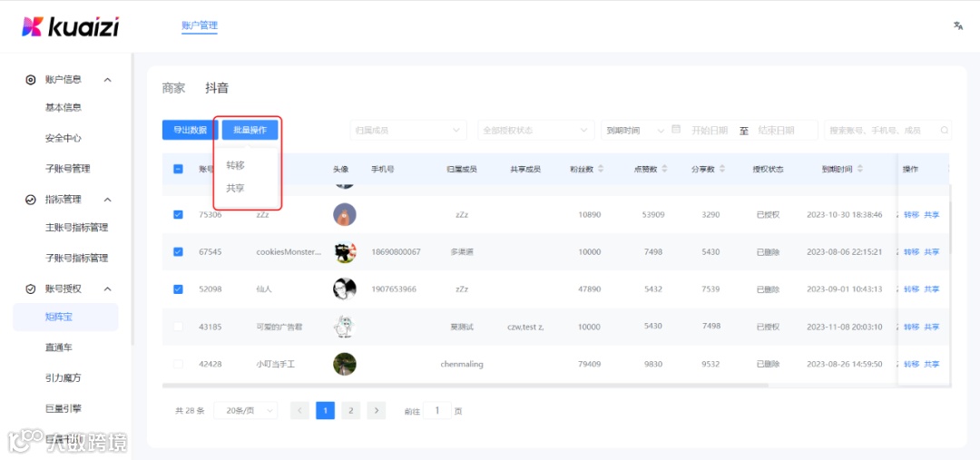Open 基本信息 in sidebar
The image size is (980, 460).
coord(64,107)
